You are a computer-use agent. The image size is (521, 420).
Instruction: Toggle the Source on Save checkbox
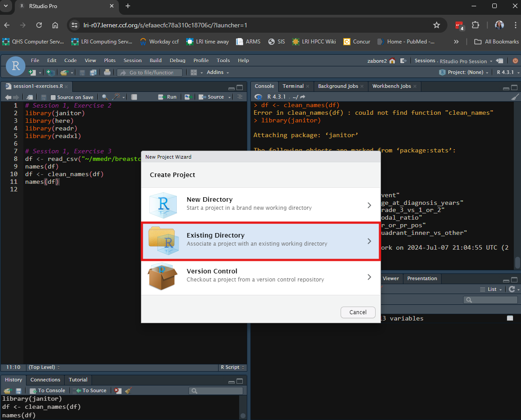53,97
